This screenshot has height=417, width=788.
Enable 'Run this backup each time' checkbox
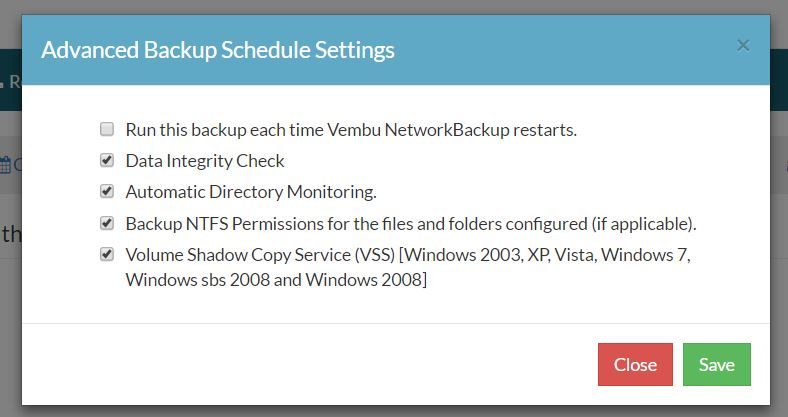click(107, 129)
